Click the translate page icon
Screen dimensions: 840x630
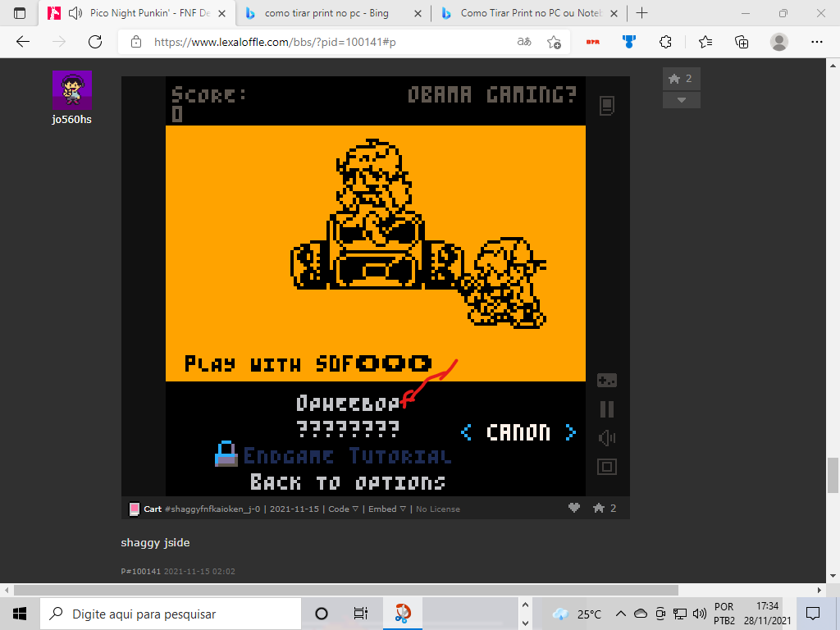[x=524, y=42]
